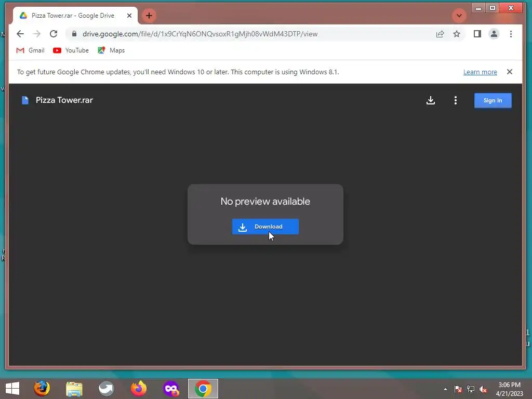532x399 pixels.
Task: Open the Chrome three-dot menu
Action: [x=511, y=34]
